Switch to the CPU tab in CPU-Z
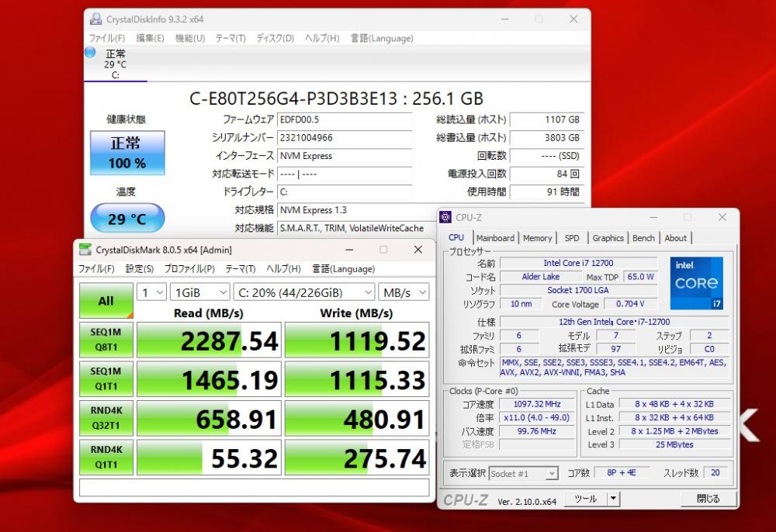Viewport: 776px width, 532px height. 456,237
